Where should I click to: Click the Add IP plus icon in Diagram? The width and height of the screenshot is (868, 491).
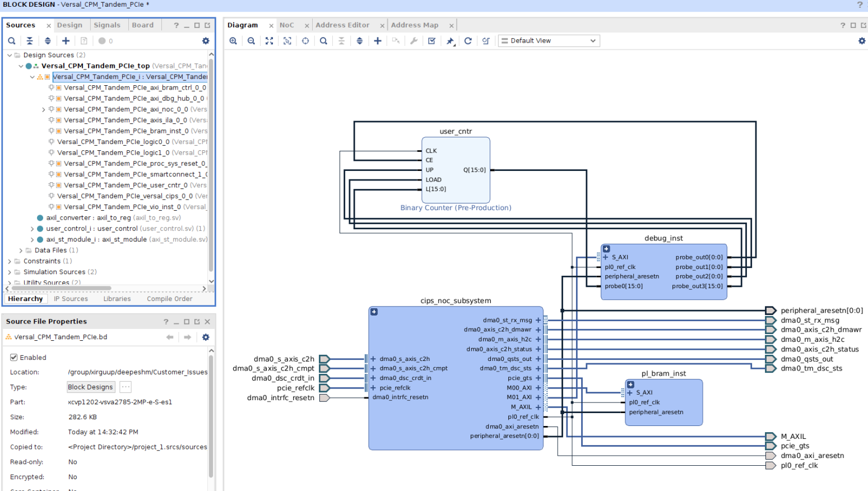pyautogui.click(x=377, y=40)
